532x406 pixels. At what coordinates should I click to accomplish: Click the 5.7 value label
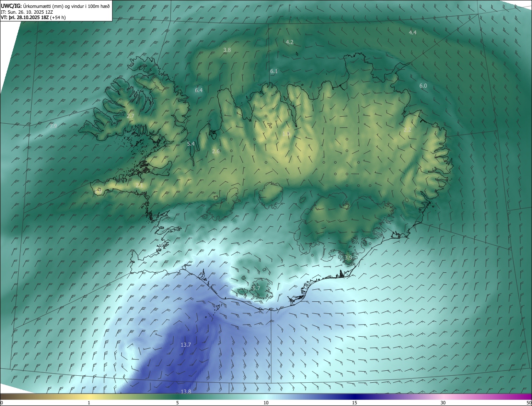[256, 288]
